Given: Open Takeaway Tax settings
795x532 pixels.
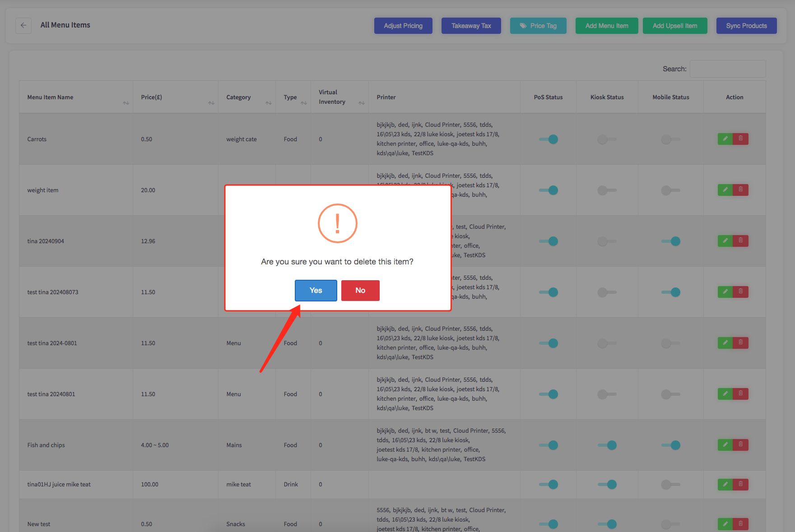Looking at the screenshot, I should click(471, 26).
